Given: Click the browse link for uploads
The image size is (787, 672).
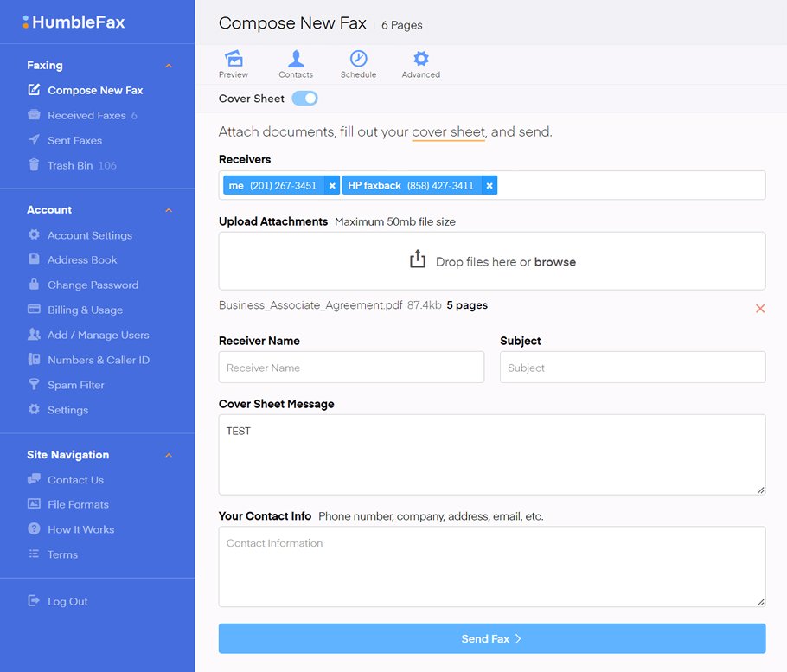Looking at the screenshot, I should click(x=555, y=262).
